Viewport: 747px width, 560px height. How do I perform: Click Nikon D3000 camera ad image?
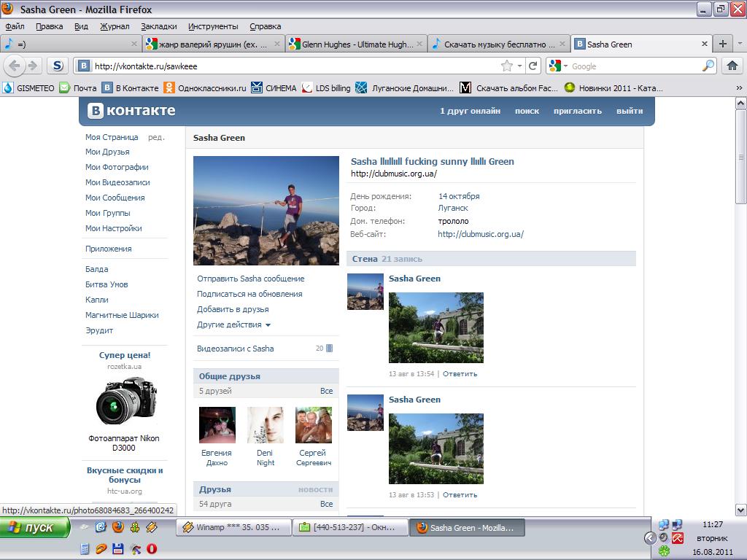[x=125, y=402]
